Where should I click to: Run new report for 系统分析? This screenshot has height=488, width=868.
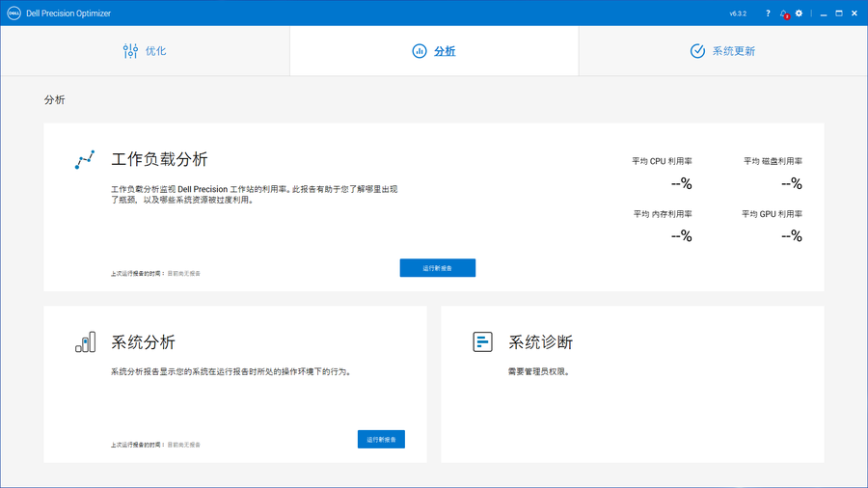(381, 439)
